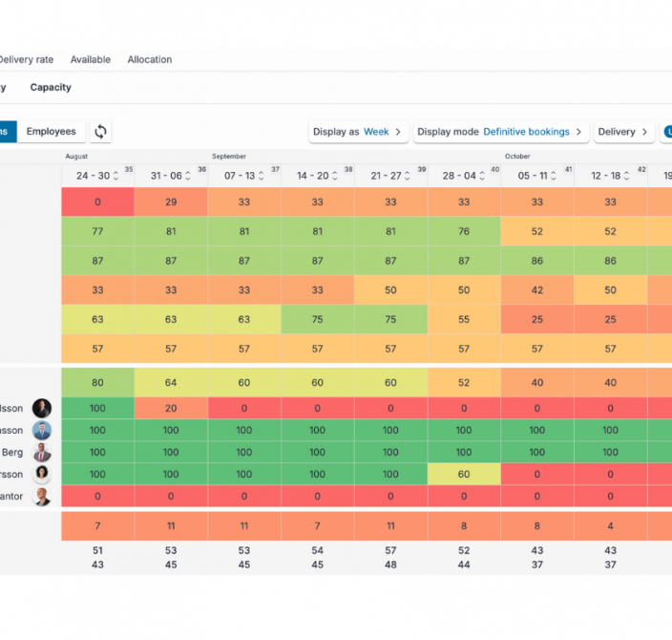Open avatar of employee with dark suit
The image size is (672, 640).
coord(42,408)
